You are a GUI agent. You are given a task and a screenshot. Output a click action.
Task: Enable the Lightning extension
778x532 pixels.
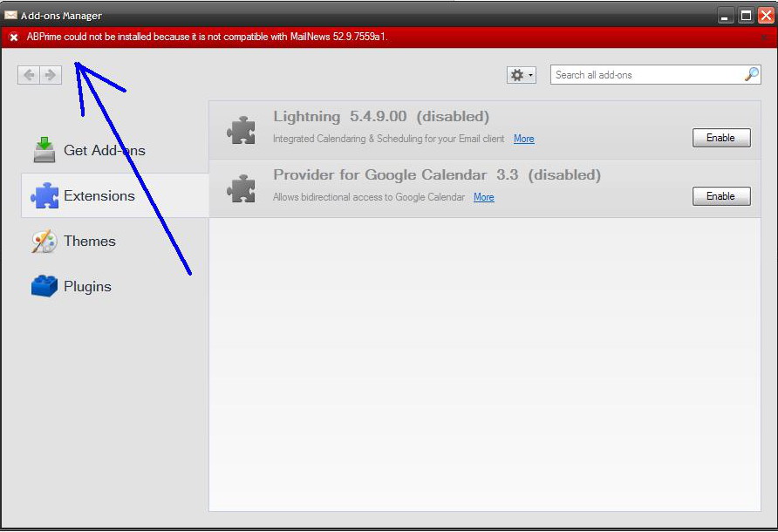(721, 138)
